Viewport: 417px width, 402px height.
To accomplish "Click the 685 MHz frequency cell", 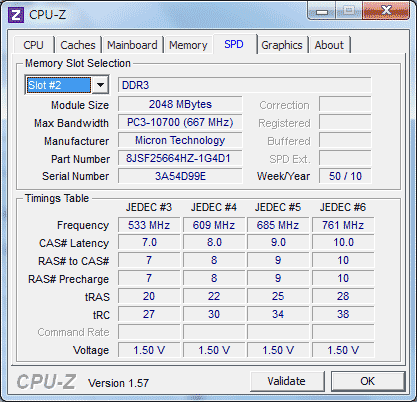I will [278, 225].
